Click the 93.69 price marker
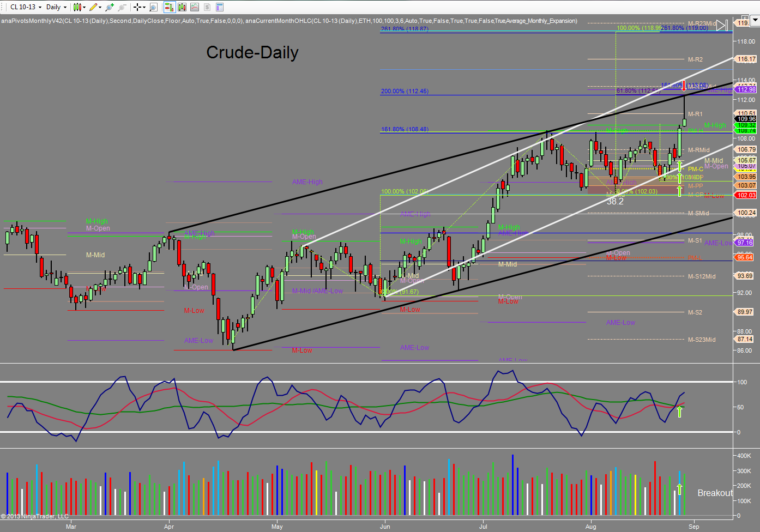 pos(745,276)
